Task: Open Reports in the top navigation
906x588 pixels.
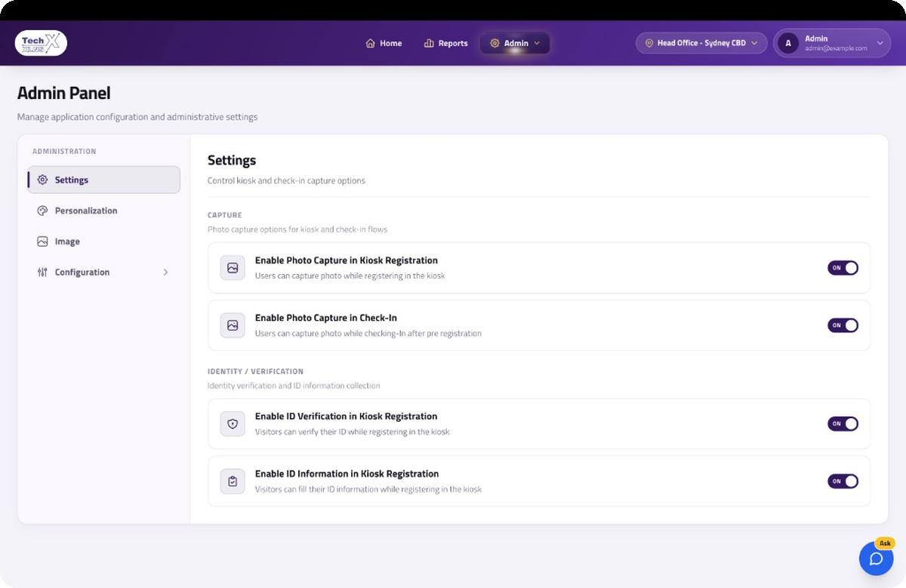Action: coord(445,43)
